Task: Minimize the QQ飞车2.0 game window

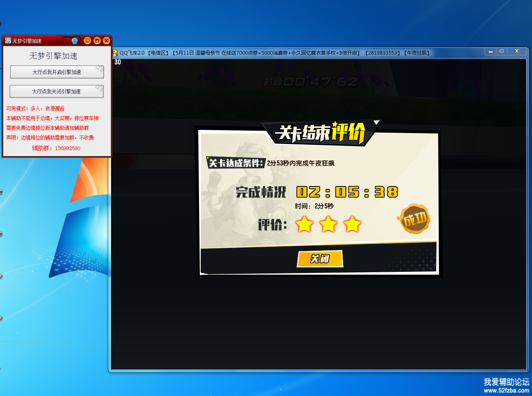Action: coord(490,51)
